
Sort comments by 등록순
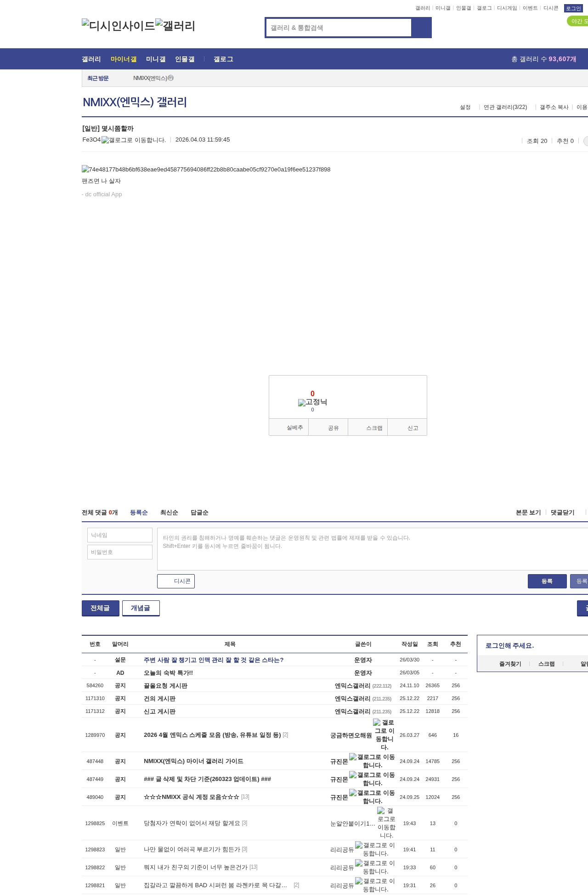139,513
